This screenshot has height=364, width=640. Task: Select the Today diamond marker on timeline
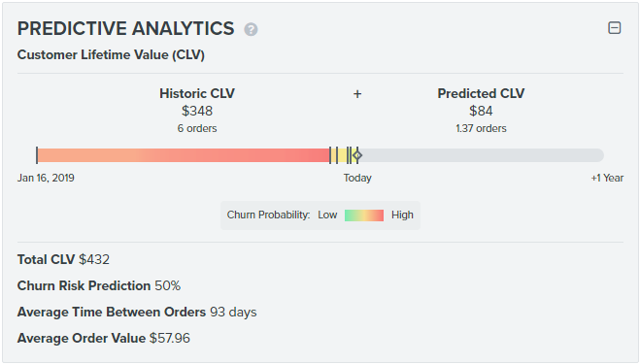(x=357, y=155)
